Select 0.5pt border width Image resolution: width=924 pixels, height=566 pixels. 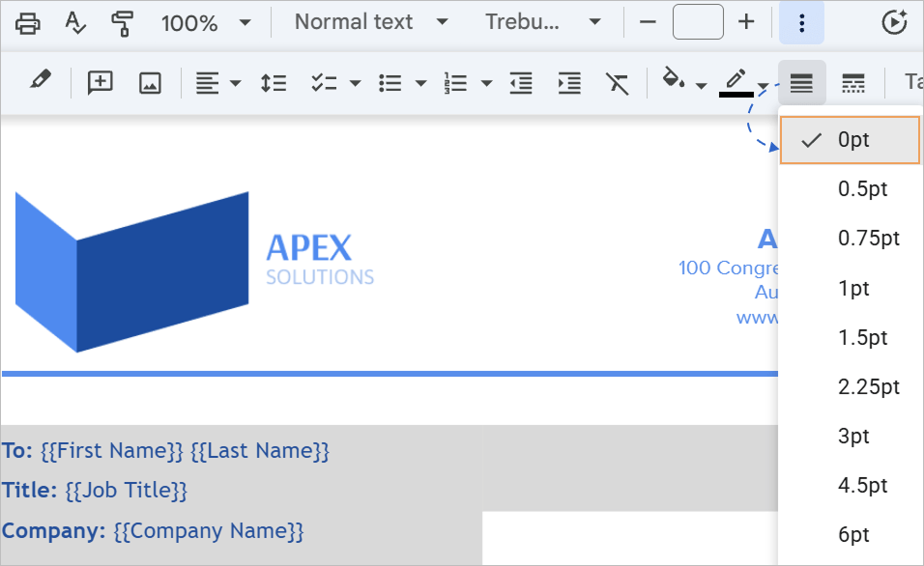click(x=850, y=189)
